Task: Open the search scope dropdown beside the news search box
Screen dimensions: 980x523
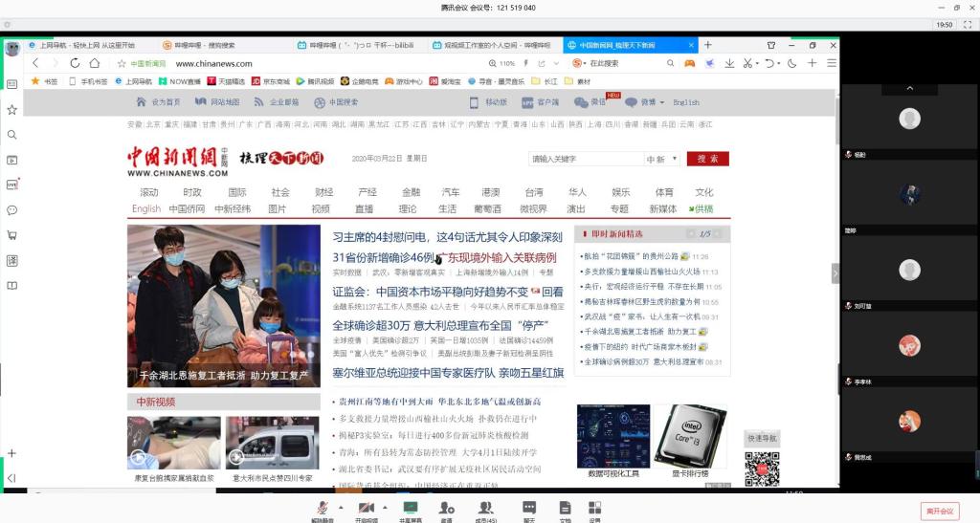Action: point(661,159)
